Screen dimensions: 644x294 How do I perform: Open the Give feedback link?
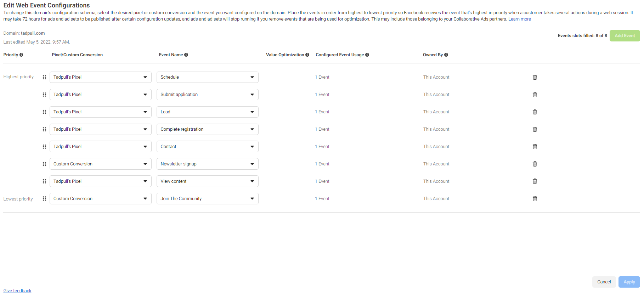pyautogui.click(x=17, y=291)
